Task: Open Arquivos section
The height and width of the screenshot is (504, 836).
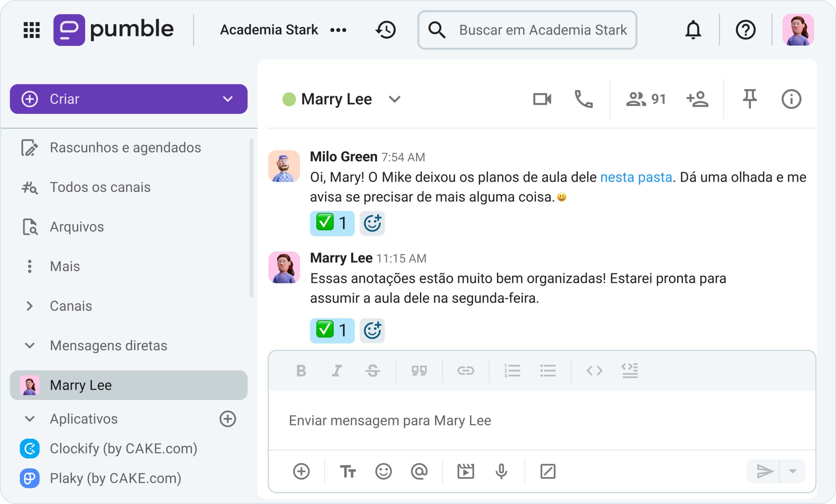Action: 63,227
